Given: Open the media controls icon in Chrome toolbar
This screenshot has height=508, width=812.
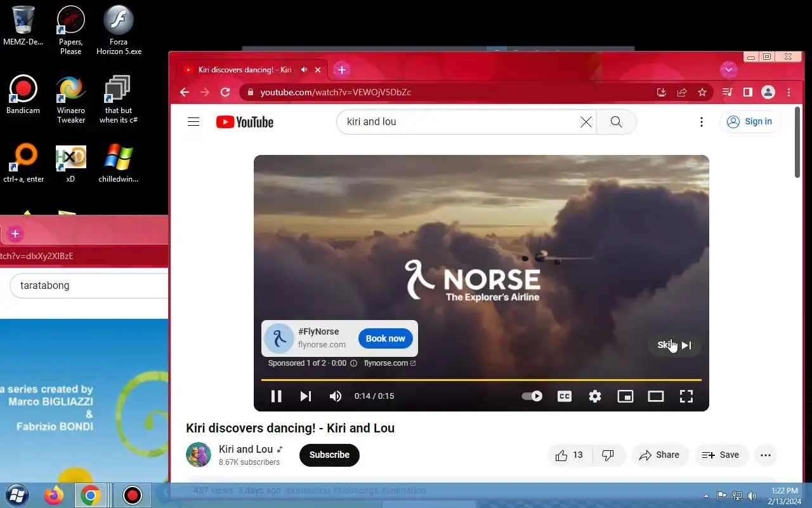Looking at the screenshot, I should [x=728, y=92].
